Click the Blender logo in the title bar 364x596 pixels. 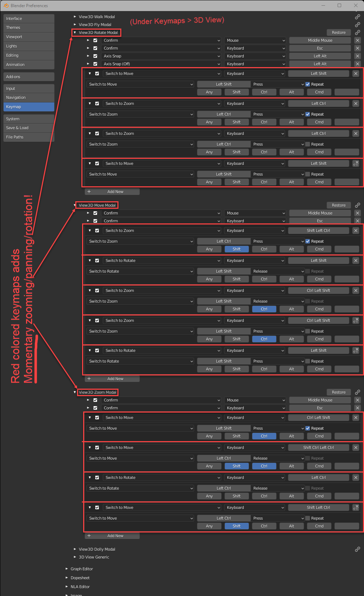tap(6, 5)
